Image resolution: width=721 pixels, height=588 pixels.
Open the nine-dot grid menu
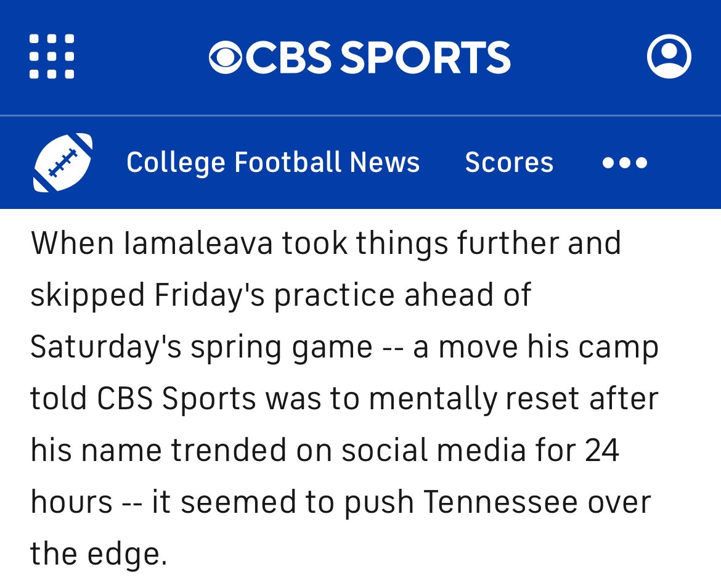(52, 56)
